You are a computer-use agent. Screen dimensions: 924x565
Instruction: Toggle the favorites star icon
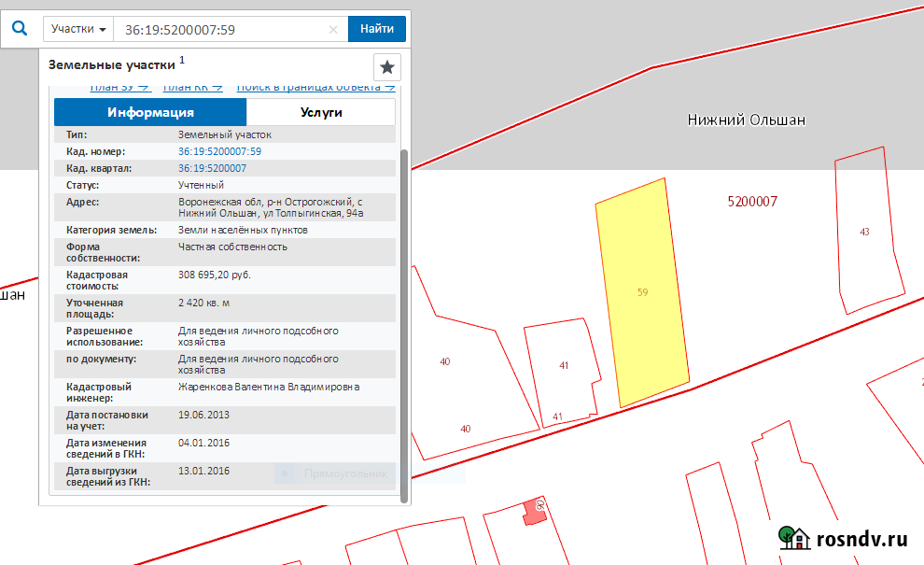coord(386,66)
